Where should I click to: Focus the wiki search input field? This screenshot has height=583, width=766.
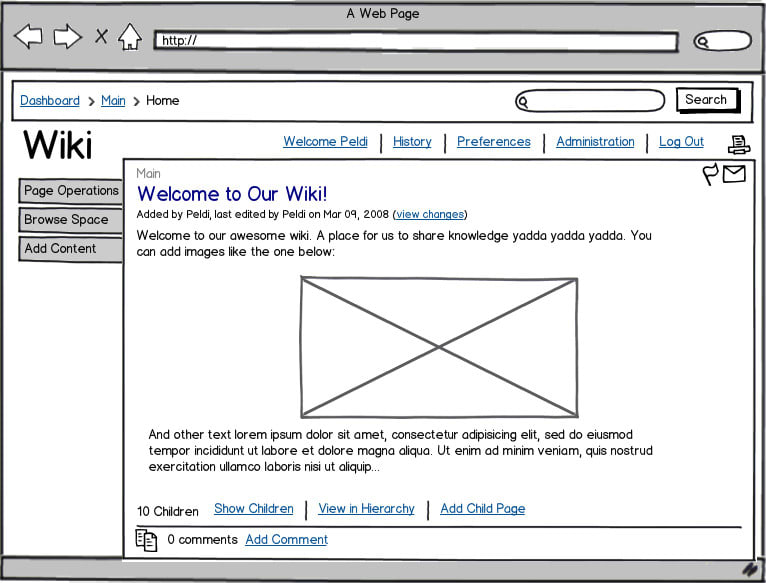(590, 101)
